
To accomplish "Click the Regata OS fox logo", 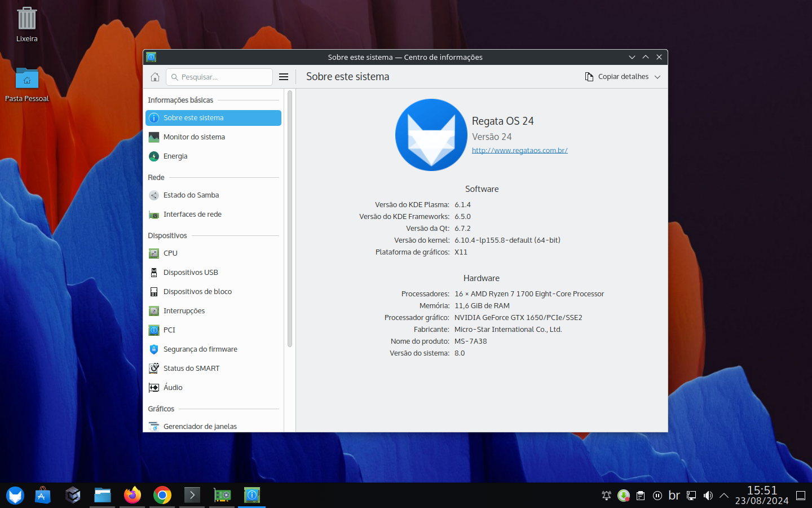I will 431,135.
